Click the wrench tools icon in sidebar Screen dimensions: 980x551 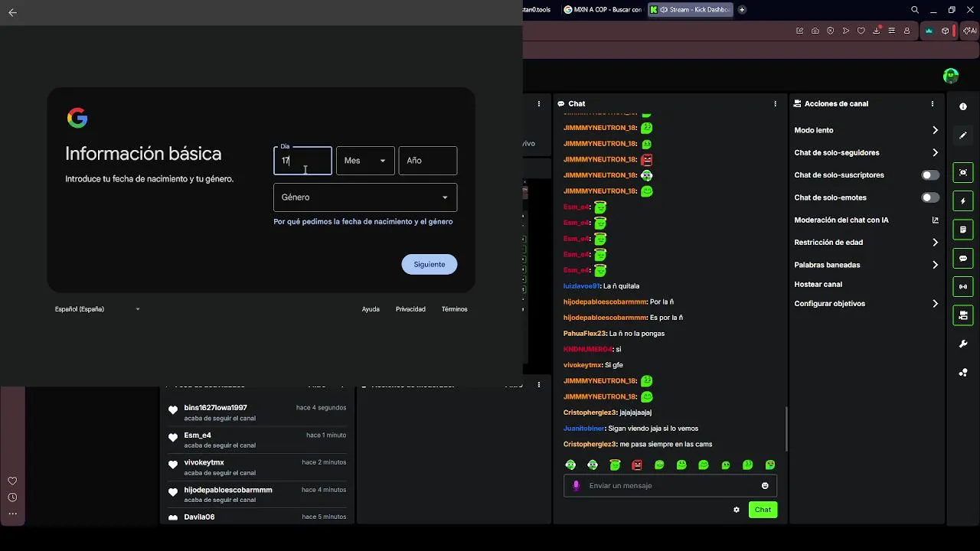[x=963, y=344]
